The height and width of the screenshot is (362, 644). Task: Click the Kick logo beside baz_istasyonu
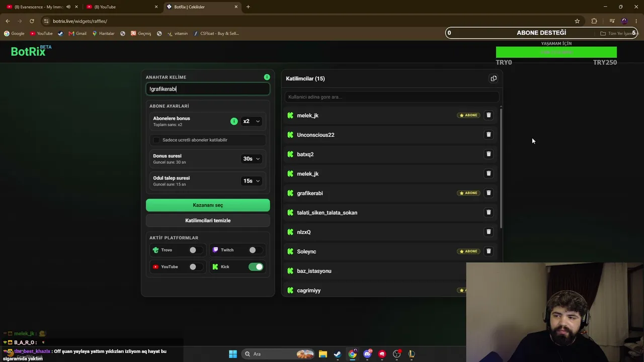(290, 271)
